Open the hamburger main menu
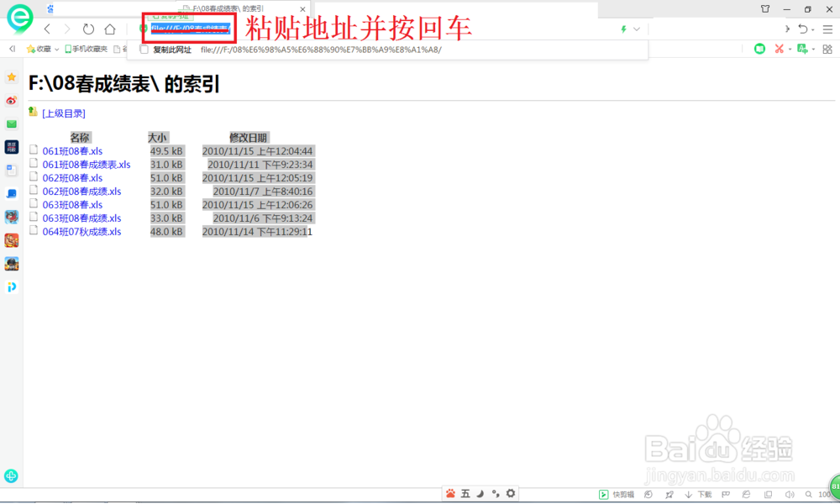 coord(827,29)
